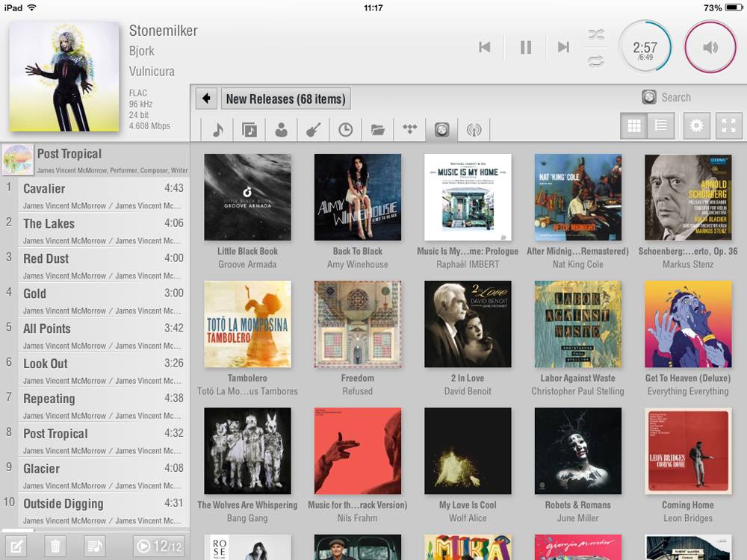Click the Groove Armada artist name

tap(247, 264)
